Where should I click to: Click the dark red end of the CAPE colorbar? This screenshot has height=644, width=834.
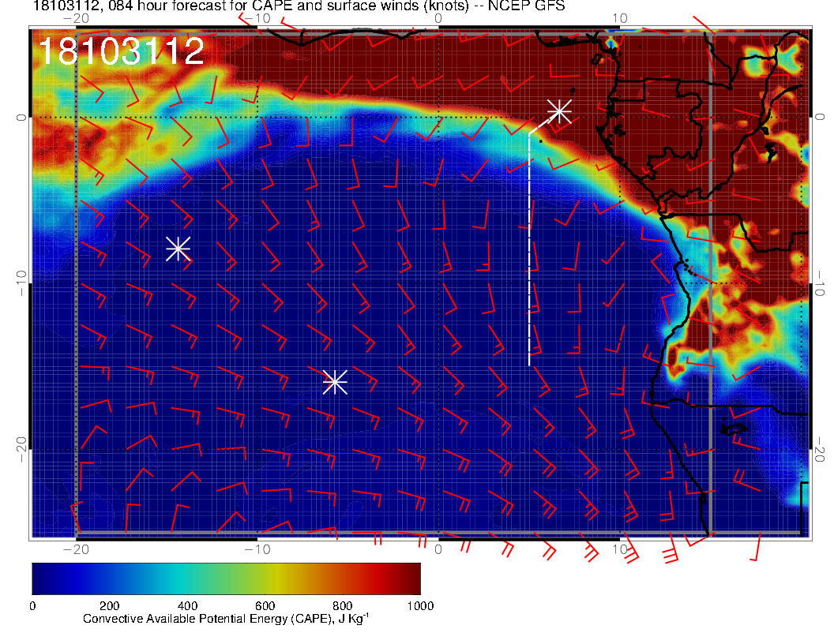click(412, 578)
